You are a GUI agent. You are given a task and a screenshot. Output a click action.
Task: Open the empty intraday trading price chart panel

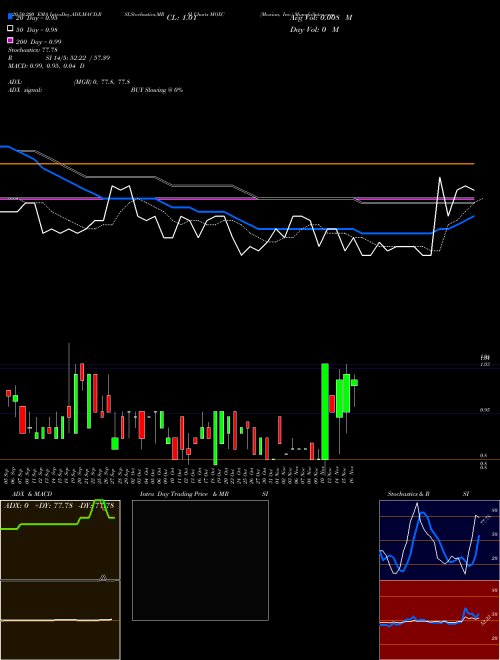[200, 560]
